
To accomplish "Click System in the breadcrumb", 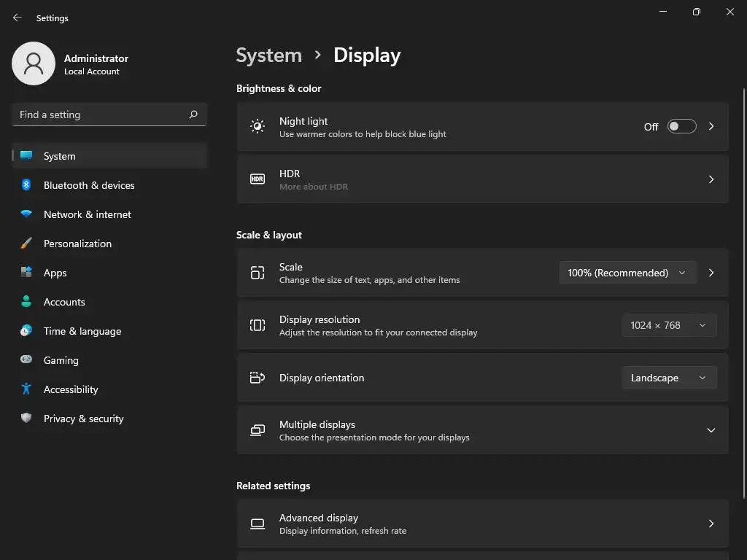I will pyautogui.click(x=269, y=55).
